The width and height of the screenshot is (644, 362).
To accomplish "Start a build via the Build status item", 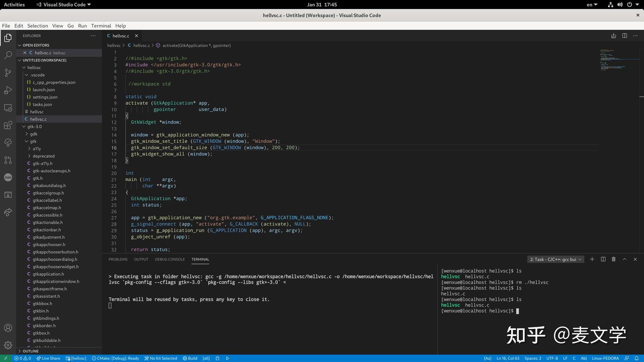I will (x=191, y=358).
